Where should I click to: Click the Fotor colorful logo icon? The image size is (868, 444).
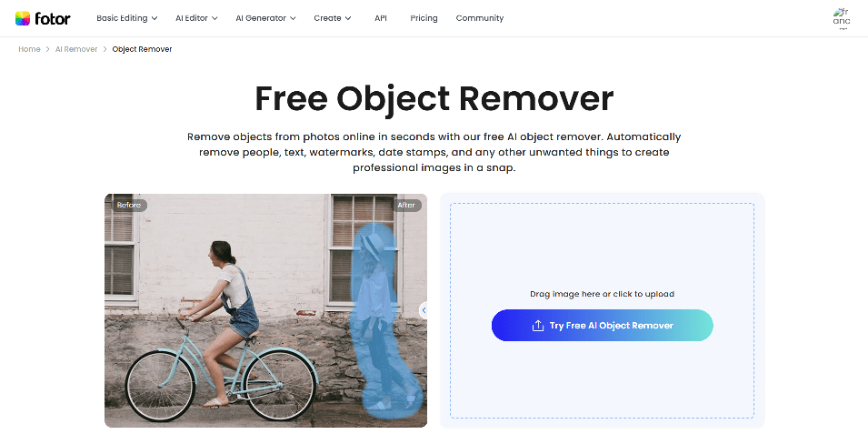coord(23,18)
